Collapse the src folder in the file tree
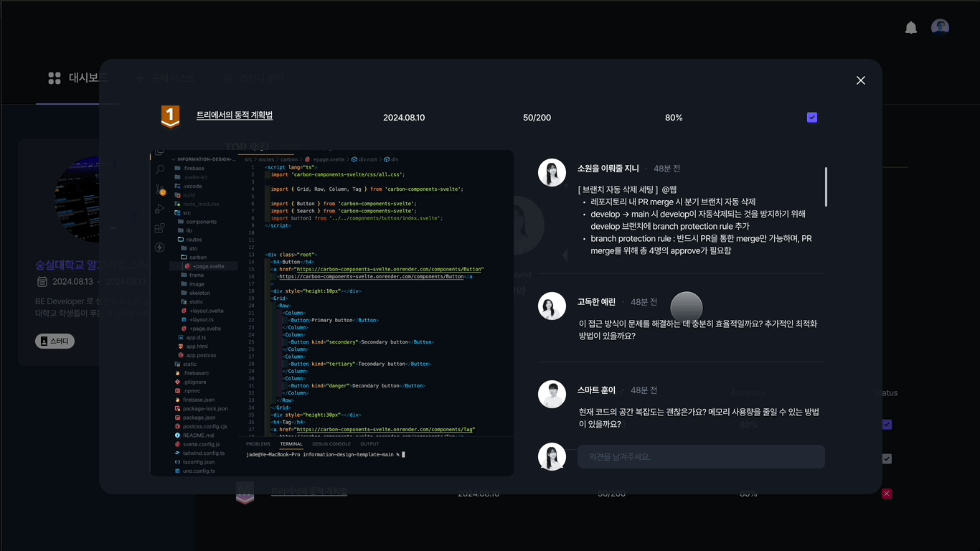980x551 pixels. pos(185,212)
